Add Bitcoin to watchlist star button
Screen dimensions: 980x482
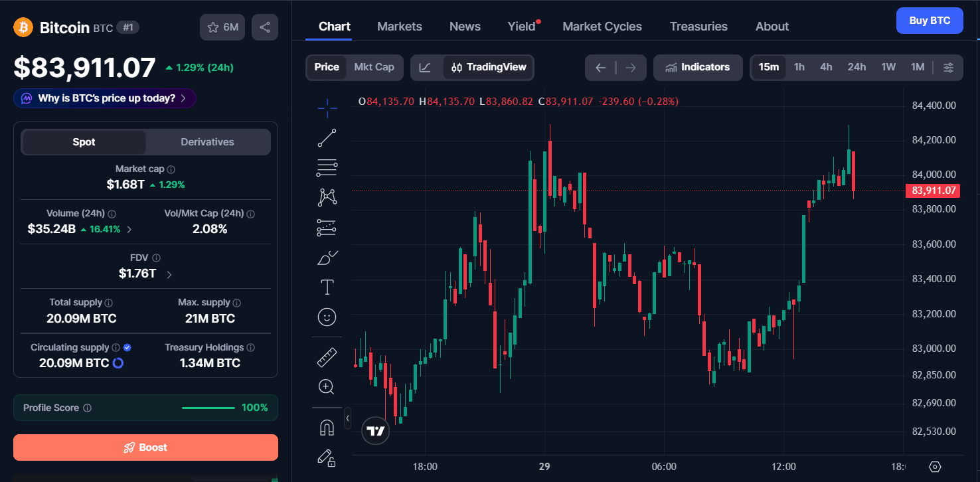[222, 27]
